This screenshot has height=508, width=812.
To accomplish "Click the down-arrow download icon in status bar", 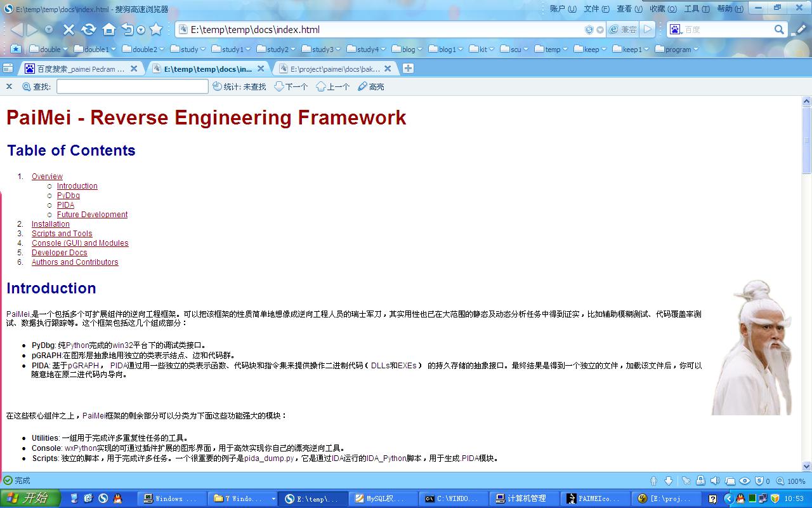I will coord(668,481).
